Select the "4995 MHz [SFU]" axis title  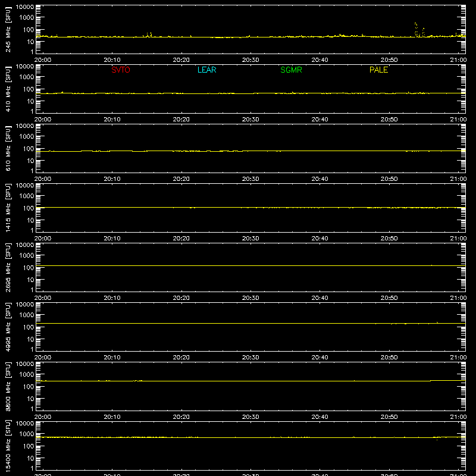(x=8, y=327)
